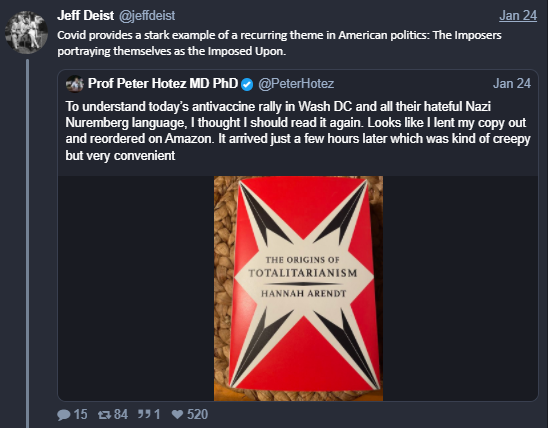Open Peter Hotez's small avatar in quoted tweet
Image resolution: width=548 pixels, height=428 pixels.
75,84
